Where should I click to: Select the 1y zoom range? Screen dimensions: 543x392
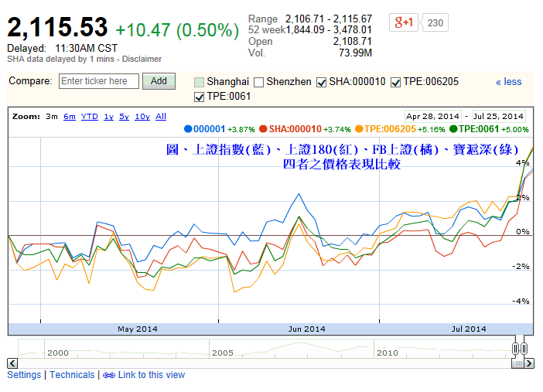[109, 116]
